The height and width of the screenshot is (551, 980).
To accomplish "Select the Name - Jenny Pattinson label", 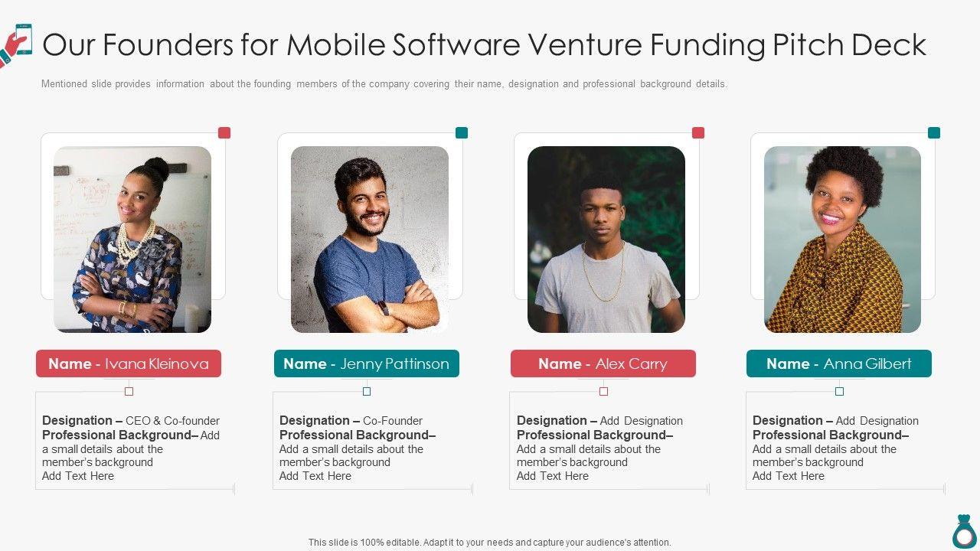I will coord(367,364).
